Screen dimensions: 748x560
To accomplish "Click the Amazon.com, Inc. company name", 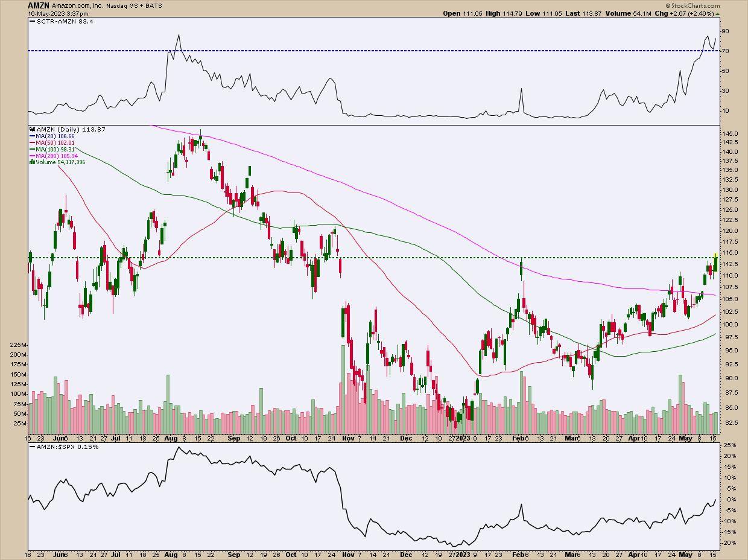I will [x=79, y=4].
